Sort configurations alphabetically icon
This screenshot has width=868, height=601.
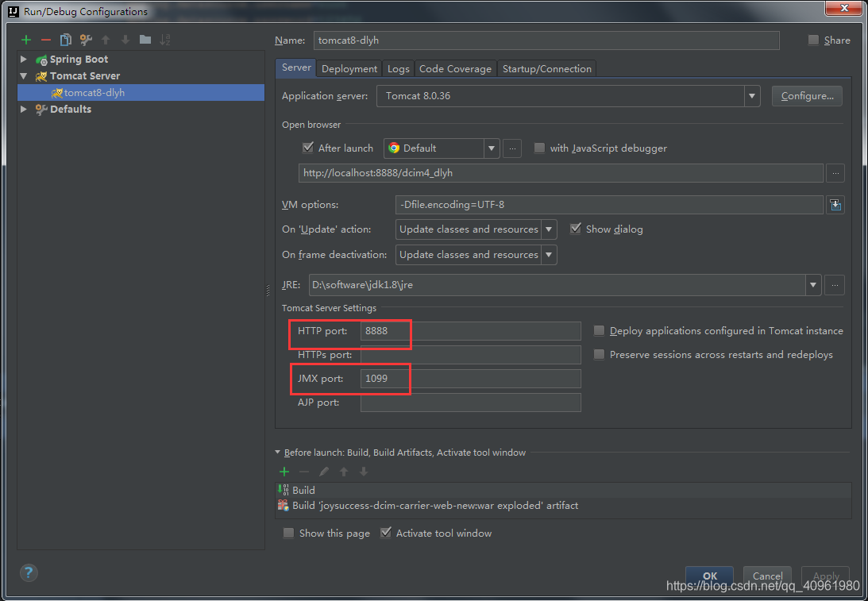click(165, 40)
